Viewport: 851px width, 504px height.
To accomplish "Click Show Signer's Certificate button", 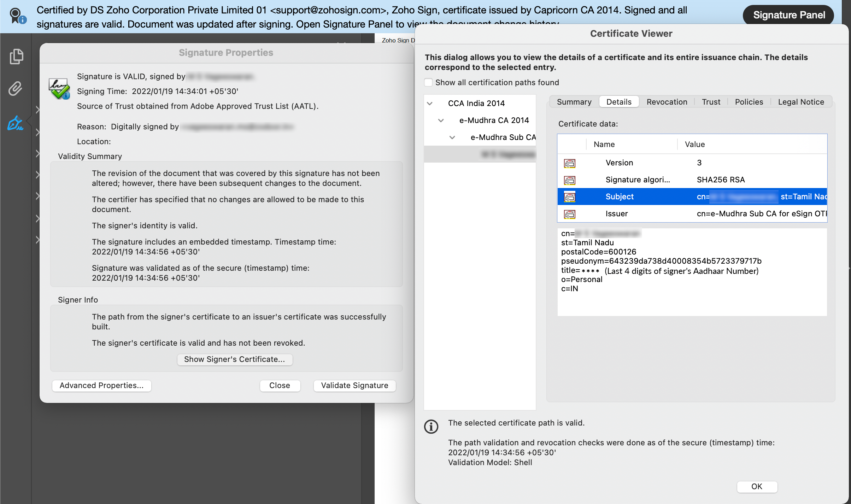I will click(234, 359).
